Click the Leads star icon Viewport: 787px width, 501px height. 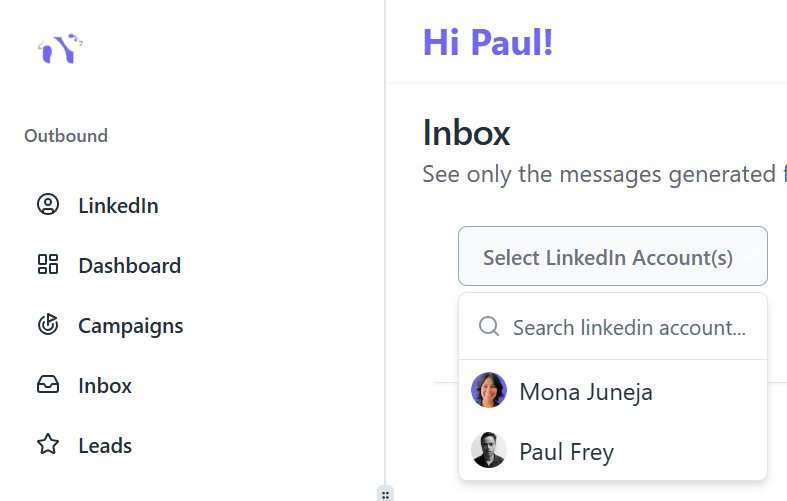48,445
